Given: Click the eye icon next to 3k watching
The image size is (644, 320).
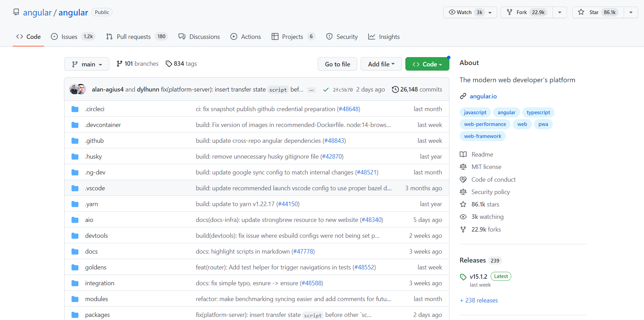Looking at the screenshot, I should coord(463,217).
